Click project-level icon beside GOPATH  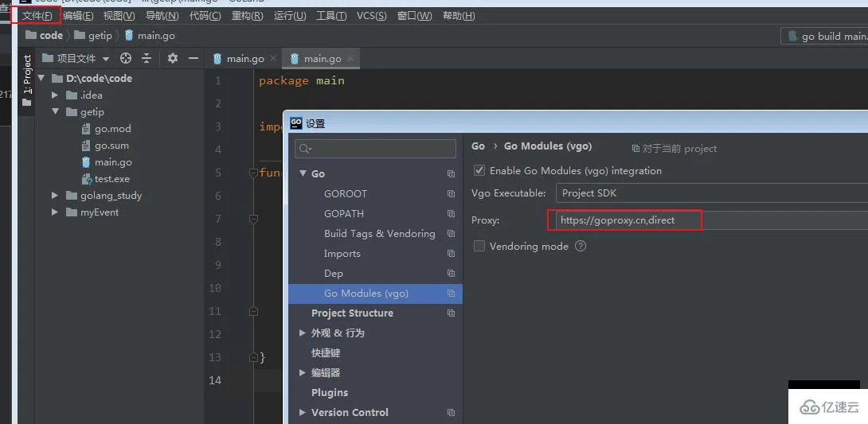coord(452,213)
